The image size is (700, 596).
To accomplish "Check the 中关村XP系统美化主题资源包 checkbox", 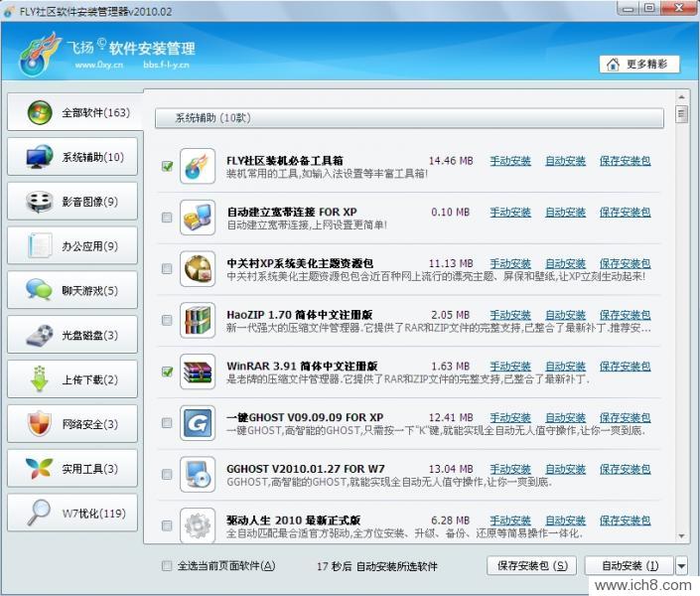I will tap(167, 269).
